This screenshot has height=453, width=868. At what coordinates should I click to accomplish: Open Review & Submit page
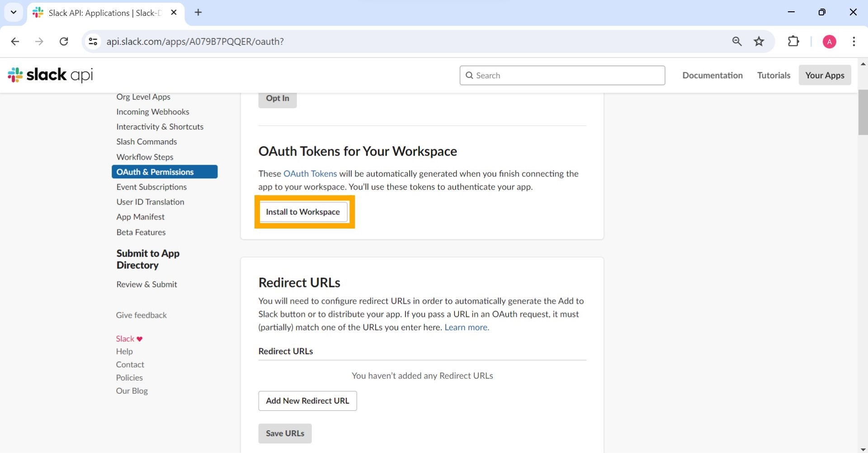coord(146,284)
